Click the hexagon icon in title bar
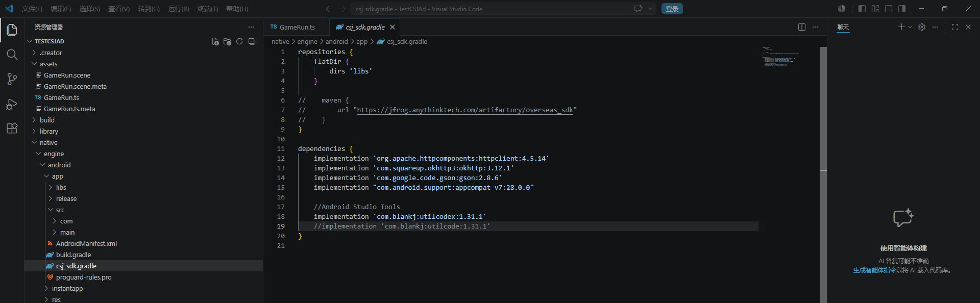Screen dimensions: 980x303 click(842, 9)
